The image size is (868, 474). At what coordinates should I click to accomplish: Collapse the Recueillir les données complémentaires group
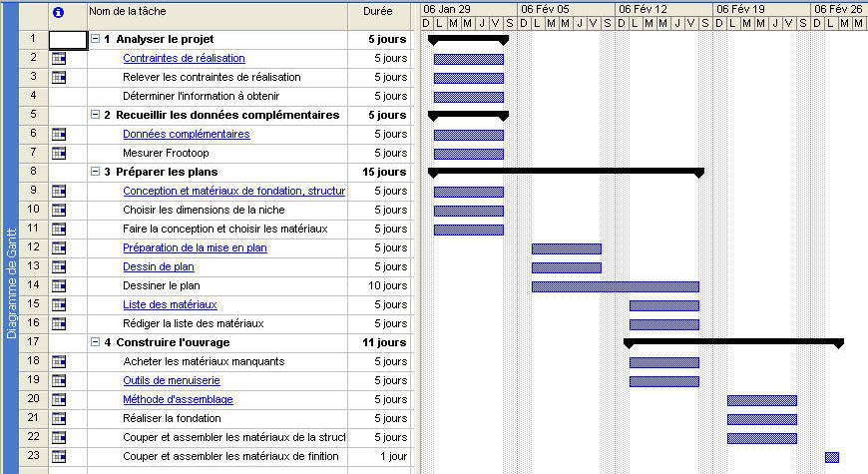point(95,115)
